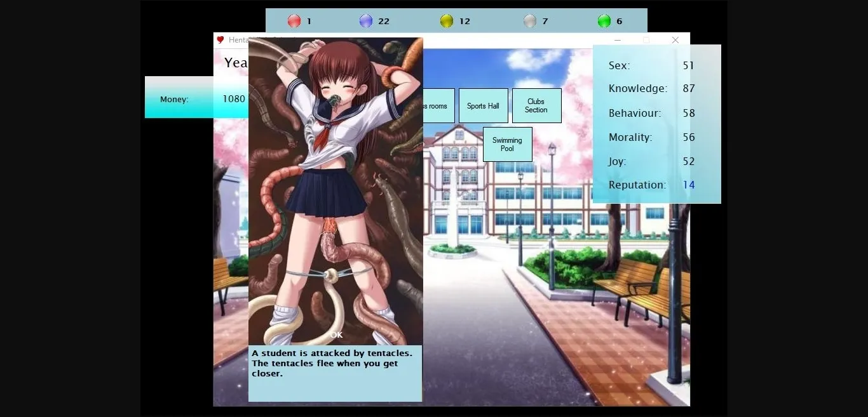The height and width of the screenshot is (417, 868).
Task: Click the tentacle attack event picture
Action: point(336,190)
